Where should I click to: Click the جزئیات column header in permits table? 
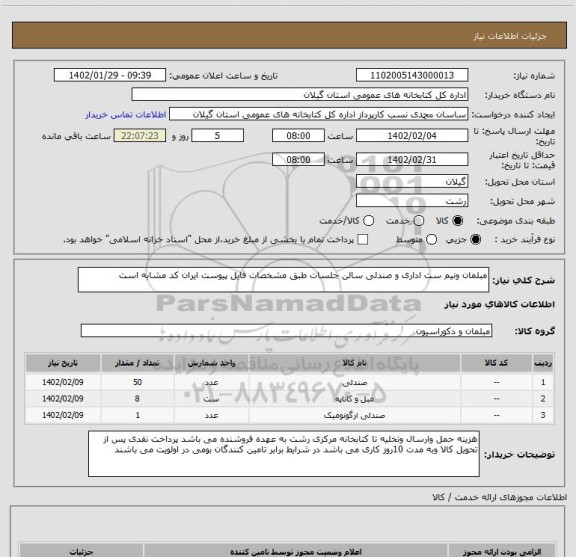coord(81,551)
